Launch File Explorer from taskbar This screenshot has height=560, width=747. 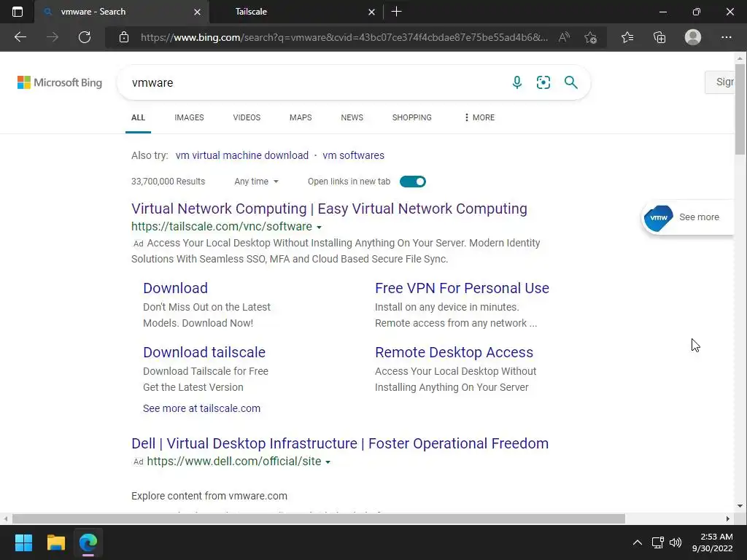pos(55,542)
